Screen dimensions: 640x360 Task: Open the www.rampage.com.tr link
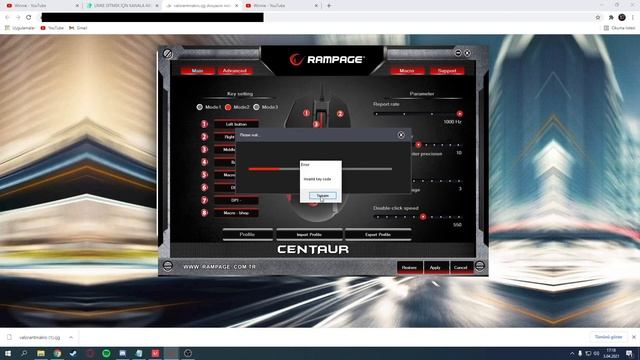pos(220,267)
